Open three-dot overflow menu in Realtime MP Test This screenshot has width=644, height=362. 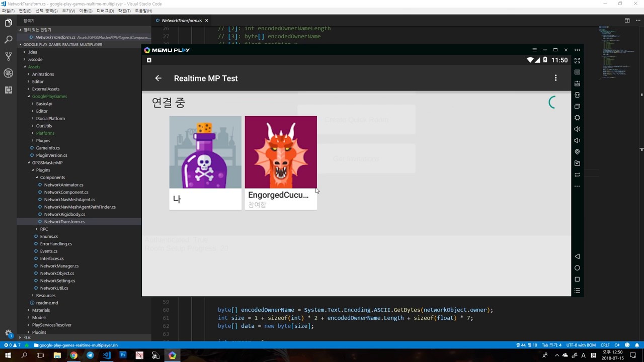coord(555,78)
